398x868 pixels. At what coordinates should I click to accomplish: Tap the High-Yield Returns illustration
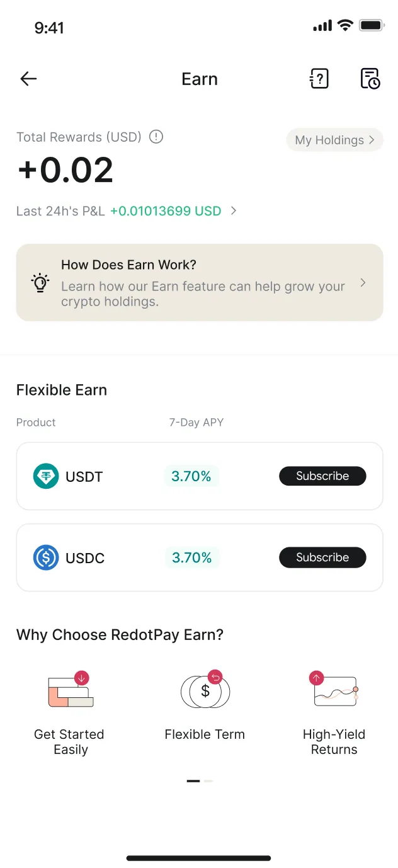(334, 690)
